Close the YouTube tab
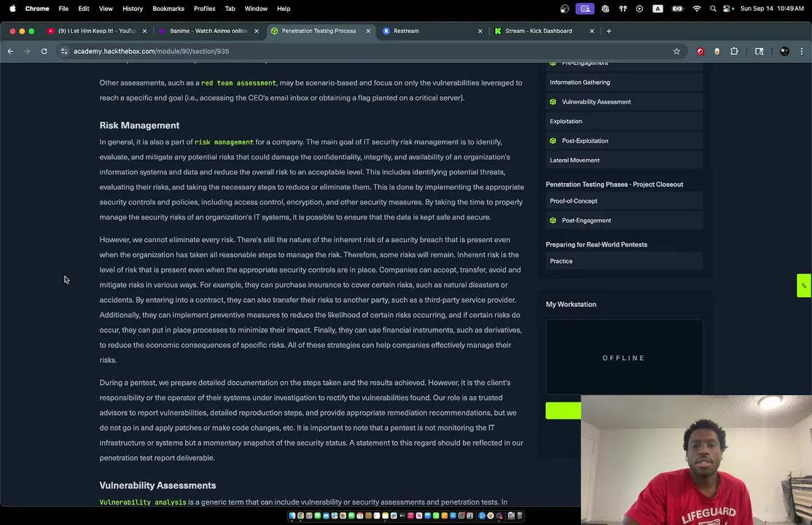This screenshot has height=525, width=812. [x=144, y=31]
